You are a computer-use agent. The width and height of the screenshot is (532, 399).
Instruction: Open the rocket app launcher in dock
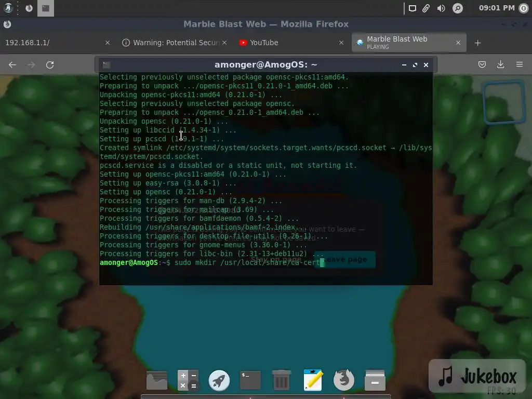219,380
